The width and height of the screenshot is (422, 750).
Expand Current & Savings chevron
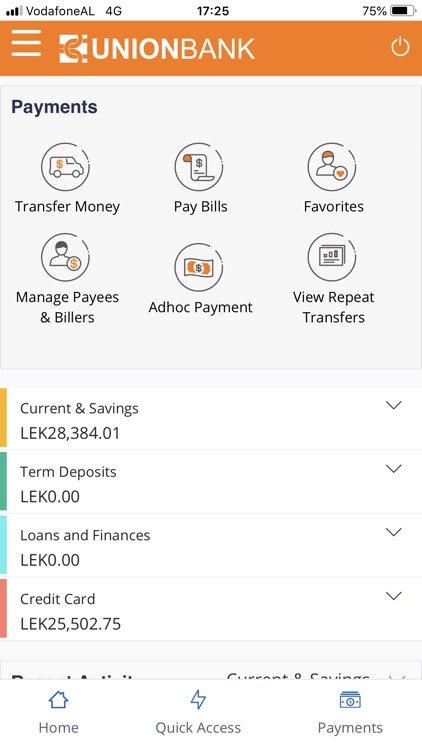393,405
